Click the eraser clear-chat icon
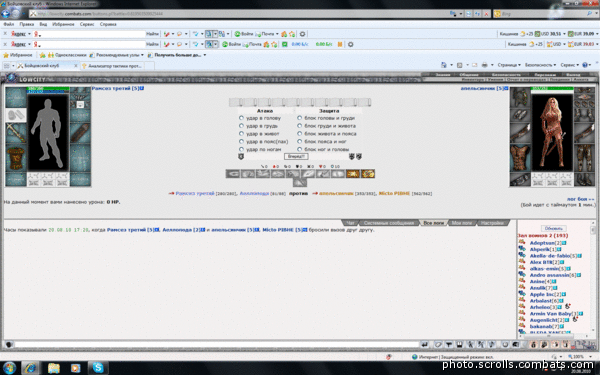This screenshot has height=375, width=600. point(438,345)
